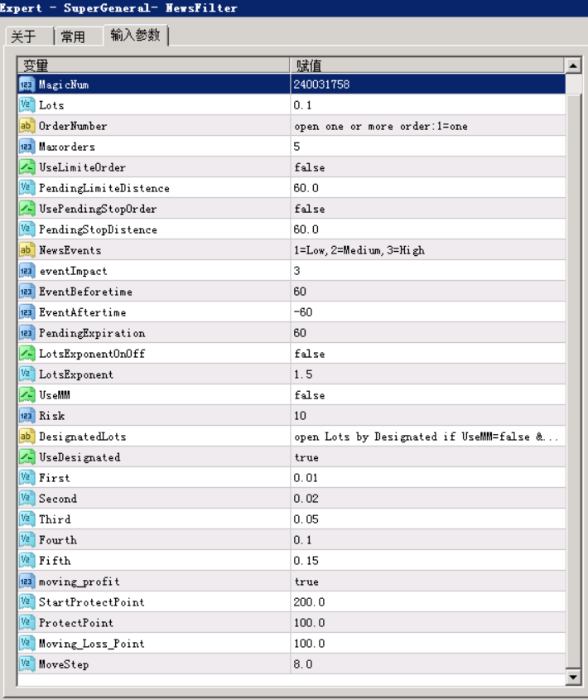Select the UsePendingStopOrder false value

point(310,209)
